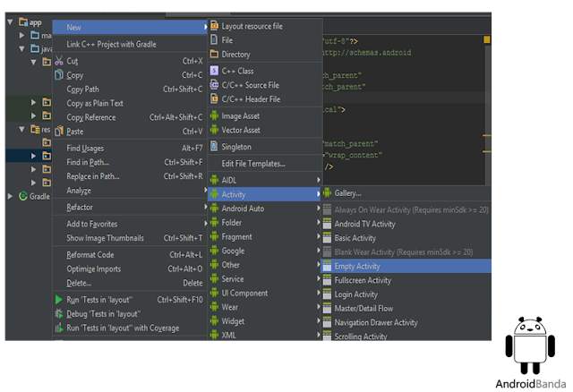Click the Image Asset android icon
The width and height of the screenshot is (573, 392).
click(215, 115)
